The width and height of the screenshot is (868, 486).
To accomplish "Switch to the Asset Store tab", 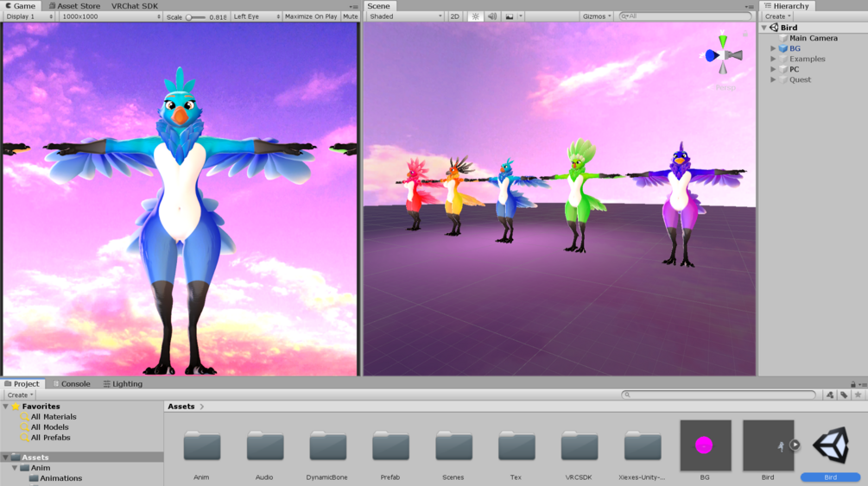I will [x=75, y=5].
